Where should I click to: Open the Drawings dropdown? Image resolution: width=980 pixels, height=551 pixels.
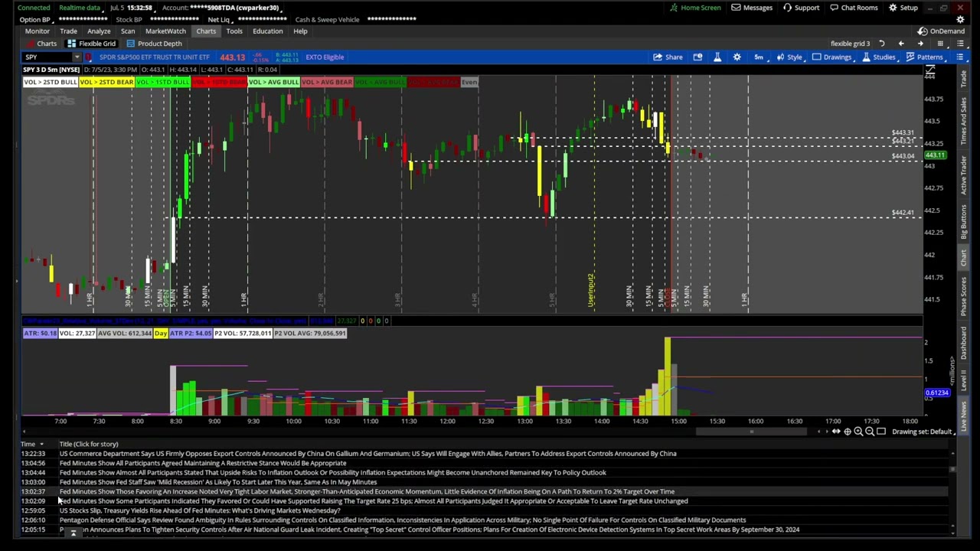coord(832,57)
